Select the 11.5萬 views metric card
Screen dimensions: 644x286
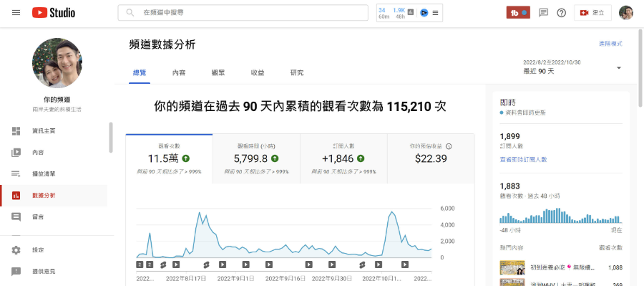[x=169, y=159]
